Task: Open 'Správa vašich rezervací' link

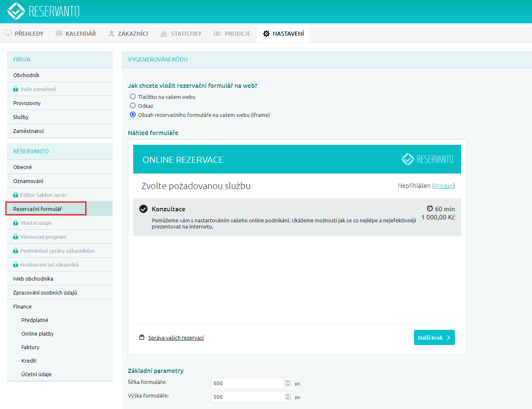Action: point(176,338)
